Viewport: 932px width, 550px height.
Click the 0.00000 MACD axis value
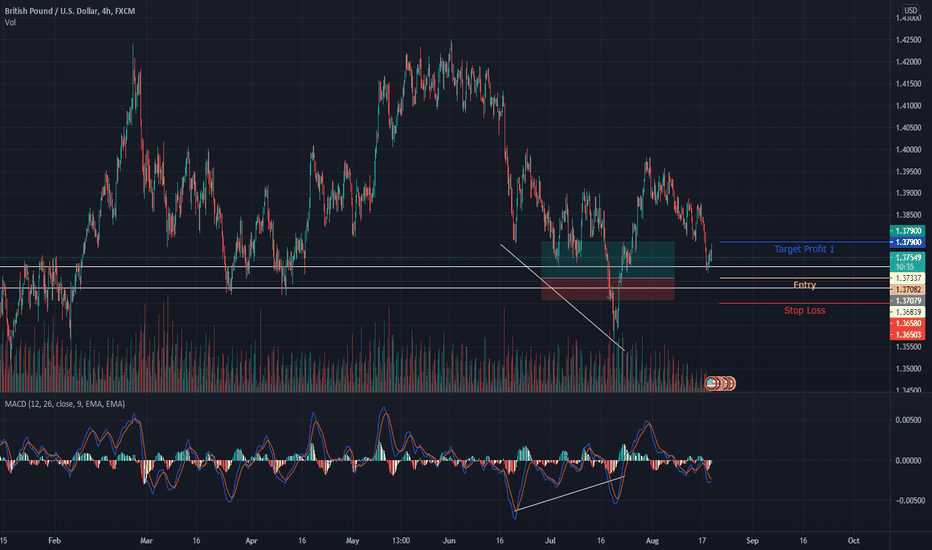pyautogui.click(x=910, y=460)
